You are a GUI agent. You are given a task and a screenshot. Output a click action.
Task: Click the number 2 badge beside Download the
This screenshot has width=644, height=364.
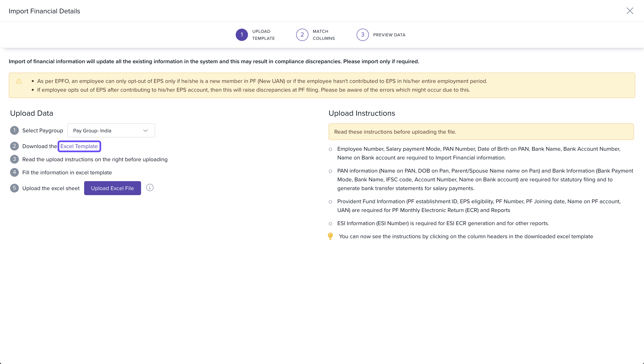14,146
